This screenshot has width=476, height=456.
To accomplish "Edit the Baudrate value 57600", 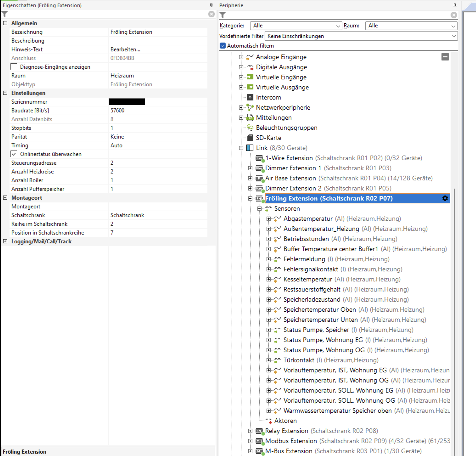I will 158,110.
